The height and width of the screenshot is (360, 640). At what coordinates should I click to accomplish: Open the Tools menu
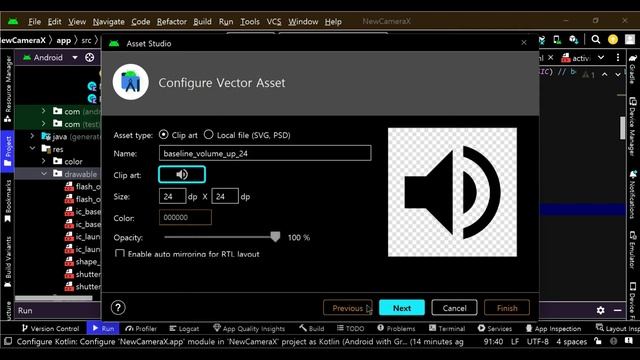coord(250,22)
